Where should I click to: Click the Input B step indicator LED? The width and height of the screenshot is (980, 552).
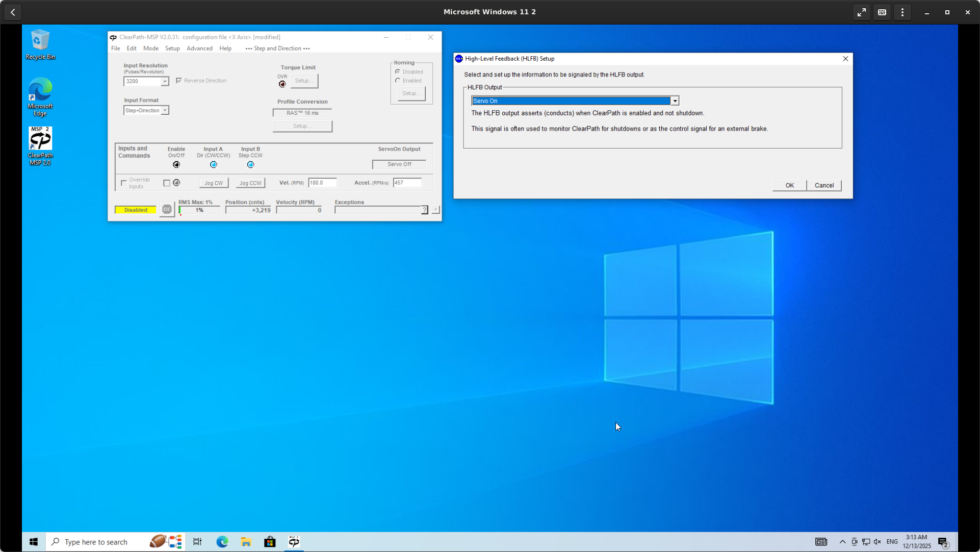tap(250, 165)
